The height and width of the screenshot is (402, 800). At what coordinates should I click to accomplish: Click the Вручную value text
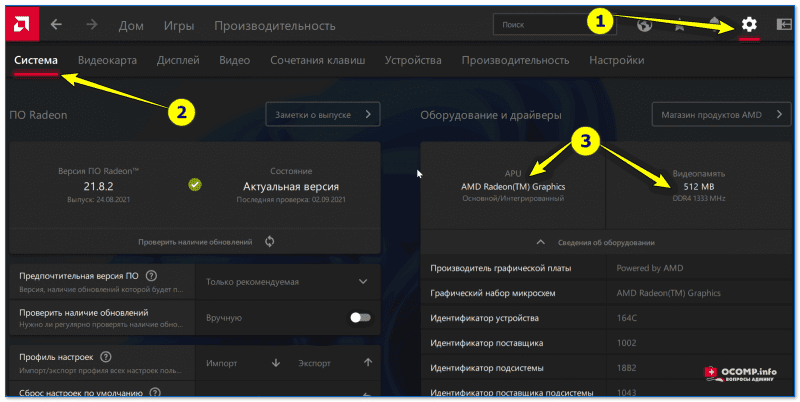coord(223,318)
